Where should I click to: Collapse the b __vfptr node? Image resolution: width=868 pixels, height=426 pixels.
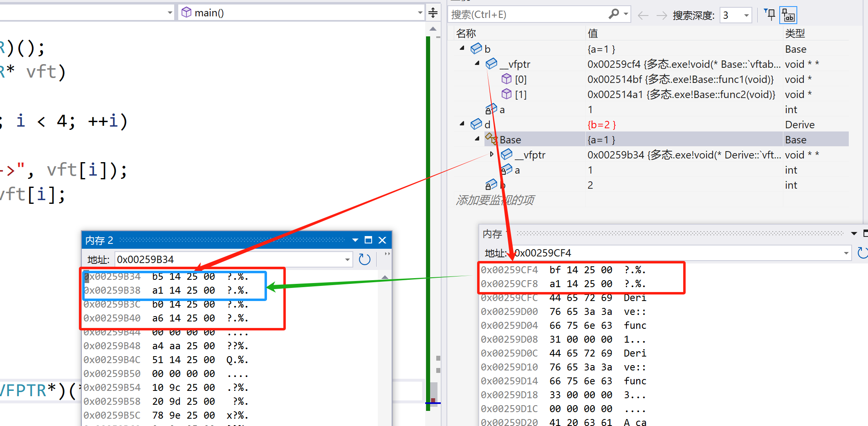tap(477, 63)
